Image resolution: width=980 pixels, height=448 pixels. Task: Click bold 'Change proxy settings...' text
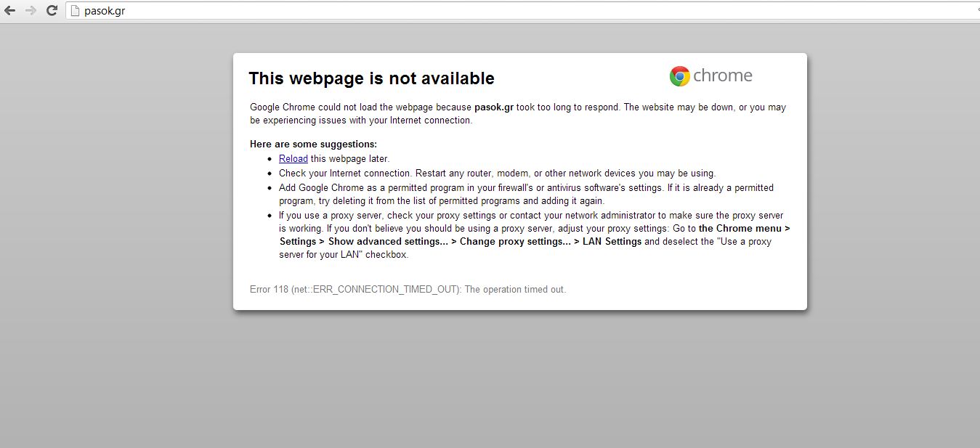515,242
